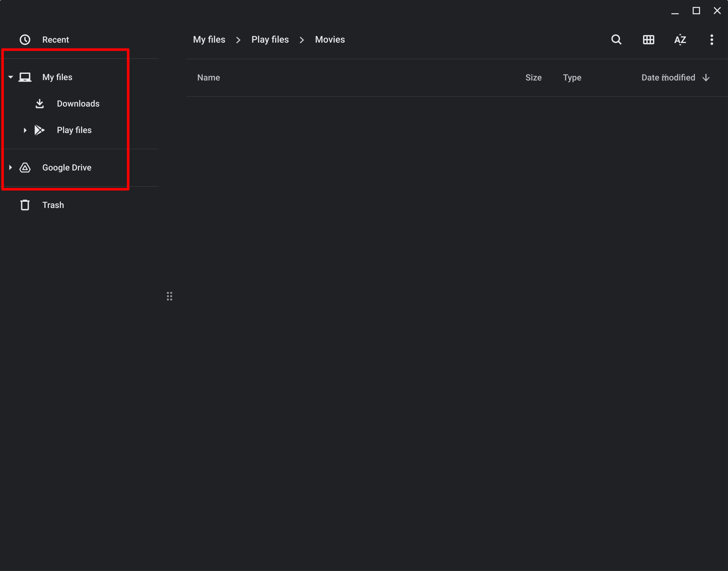This screenshot has height=571, width=728.
Task: Click the Recent clock icon
Action: click(x=25, y=40)
